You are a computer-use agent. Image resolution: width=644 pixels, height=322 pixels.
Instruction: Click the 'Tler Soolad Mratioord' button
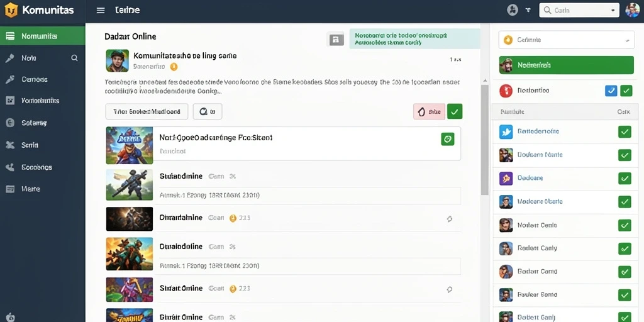tap(147, 111)
